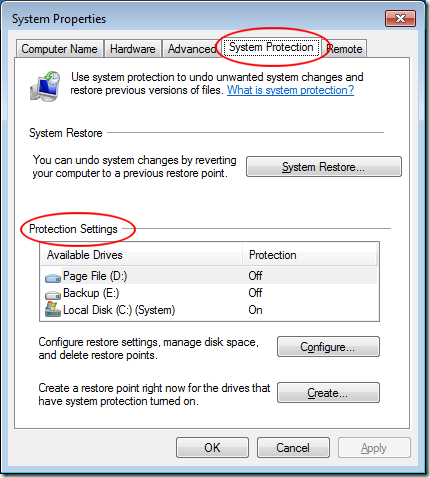This screenshot has width=430, height=478.
Task: Confirm the dialog with OK
Action: coord(212,448)
